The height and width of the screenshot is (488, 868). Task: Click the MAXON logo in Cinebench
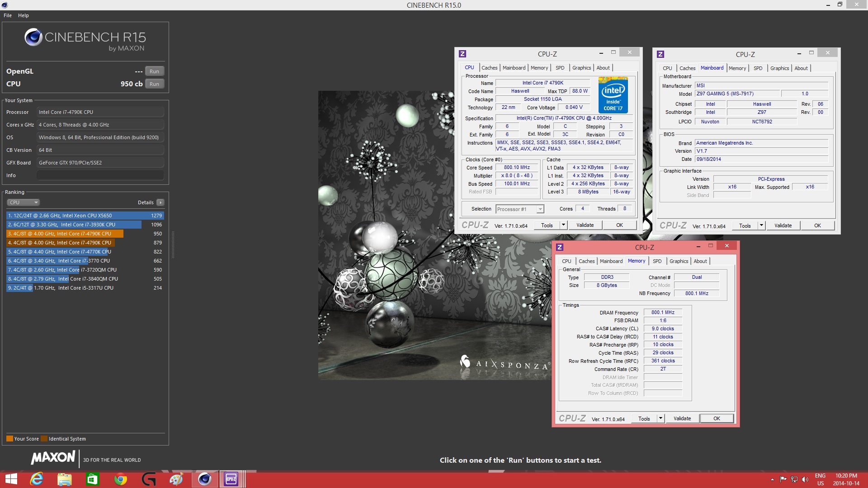[53, 457]
